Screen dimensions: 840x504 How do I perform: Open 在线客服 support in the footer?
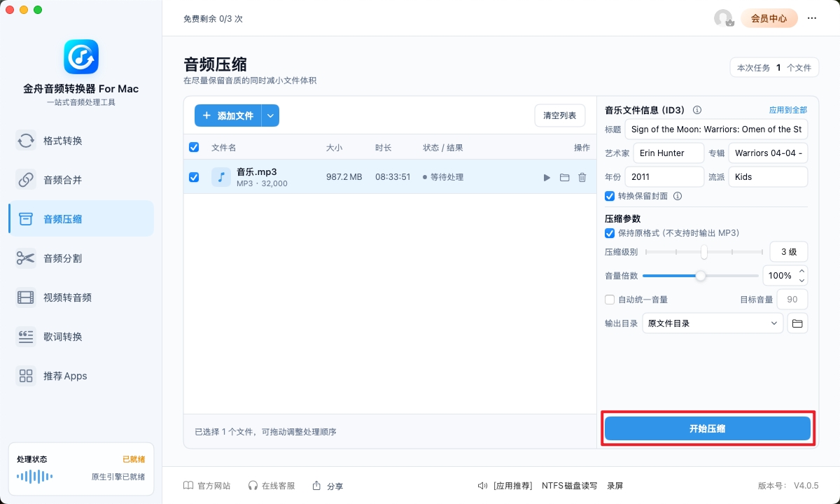[x=272, y=486]
